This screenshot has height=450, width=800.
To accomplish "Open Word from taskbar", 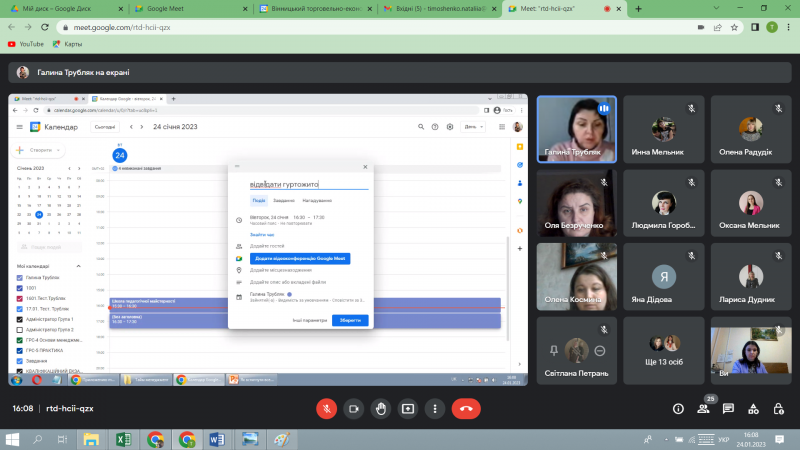I will (x=217, y=439).
